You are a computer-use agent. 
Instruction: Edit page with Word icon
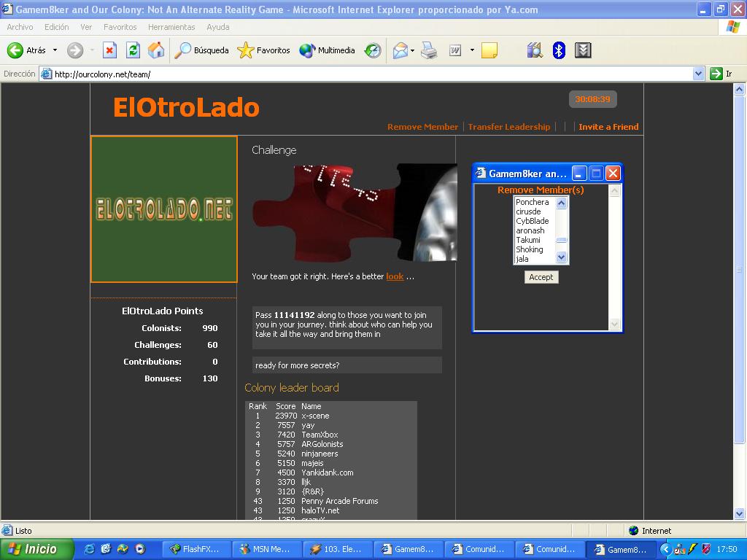[455, 50]
